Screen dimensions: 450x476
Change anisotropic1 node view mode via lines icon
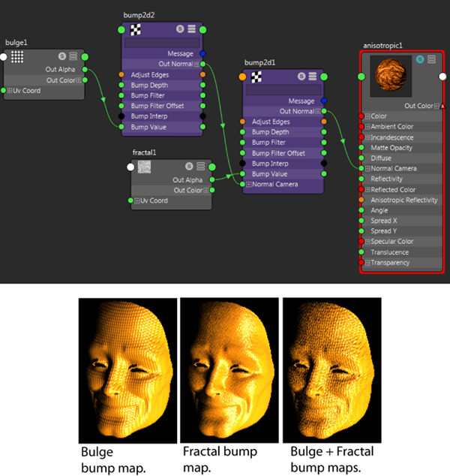pos(431,59)
